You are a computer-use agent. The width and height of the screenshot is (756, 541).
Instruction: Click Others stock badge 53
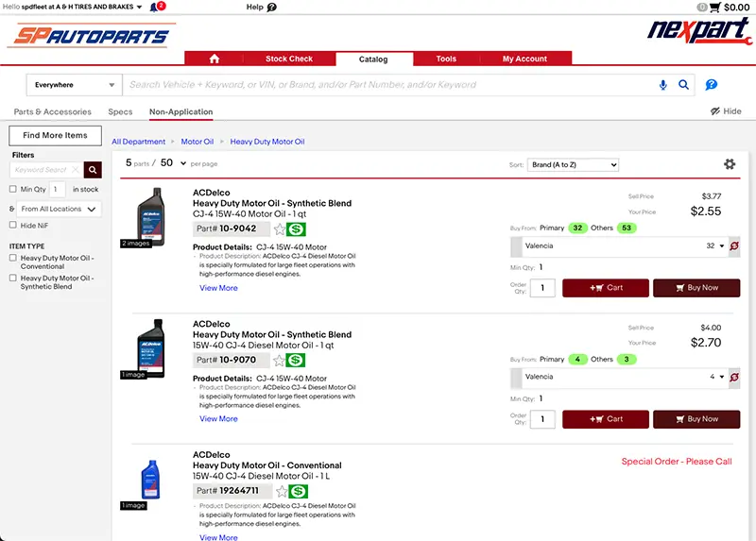click(627, 228)
